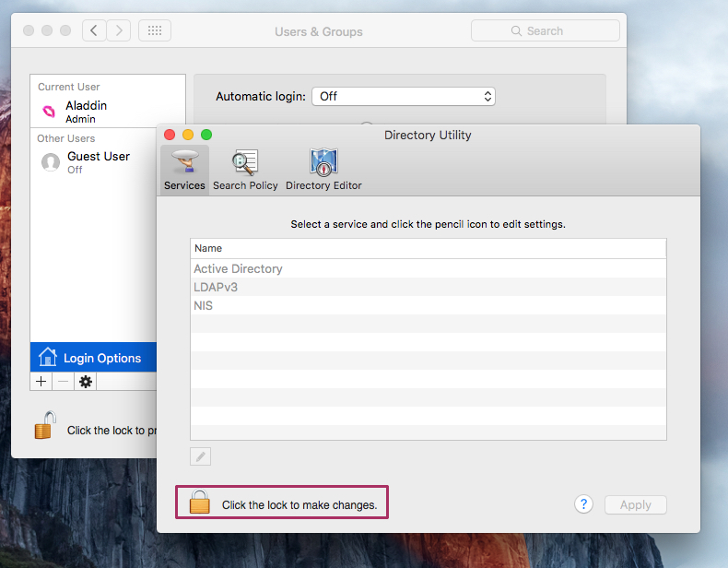This screenshot has width=728, height=568.
Task: Zoom the Directory Utility window
Action: 206,135
